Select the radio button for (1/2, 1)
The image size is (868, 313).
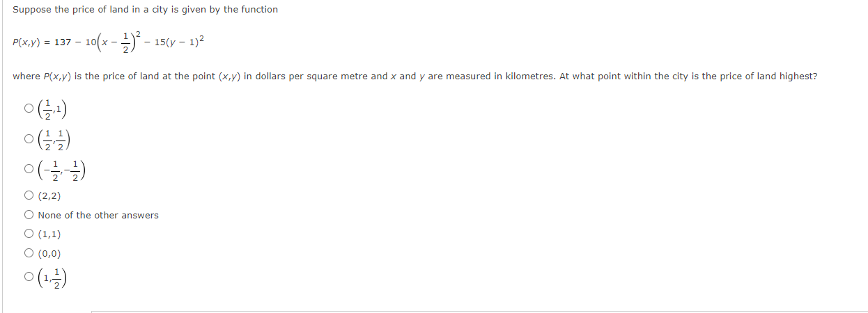click(29, 109)
